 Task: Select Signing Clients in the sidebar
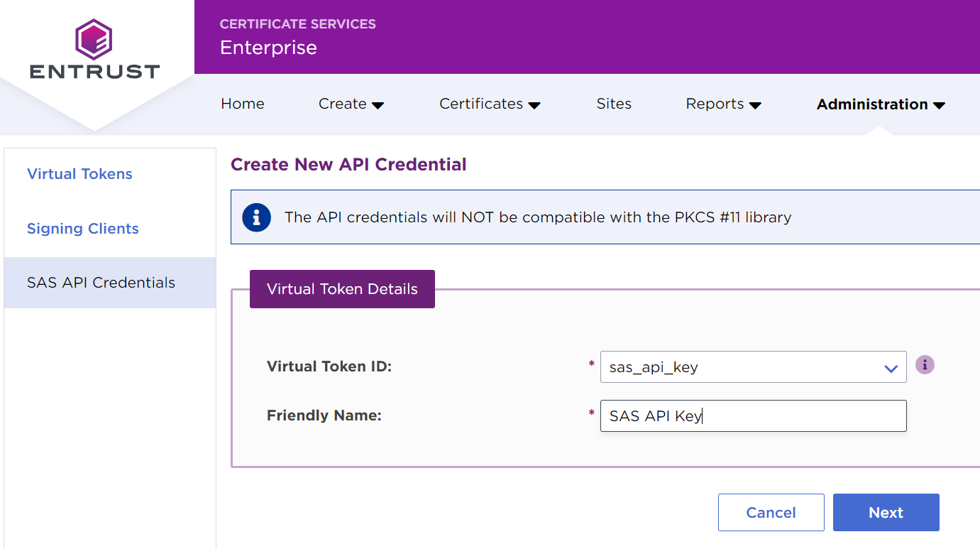(82, 229)
